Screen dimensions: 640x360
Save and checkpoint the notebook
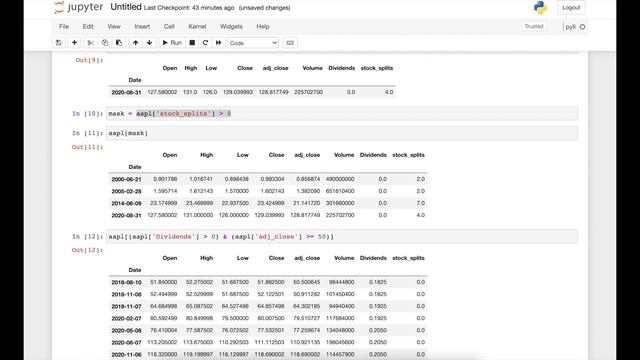coord(59,42)
